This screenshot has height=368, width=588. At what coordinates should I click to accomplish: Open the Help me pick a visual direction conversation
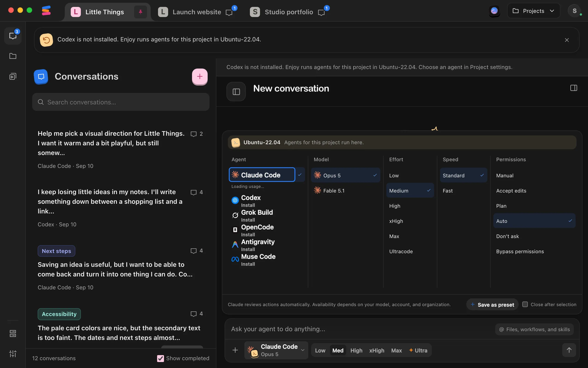coord(121,149)
